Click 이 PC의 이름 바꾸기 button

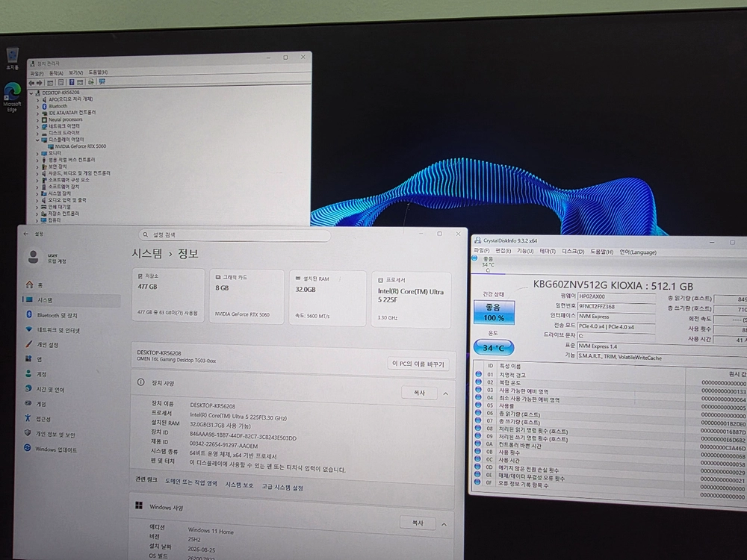tap(418, 364)
